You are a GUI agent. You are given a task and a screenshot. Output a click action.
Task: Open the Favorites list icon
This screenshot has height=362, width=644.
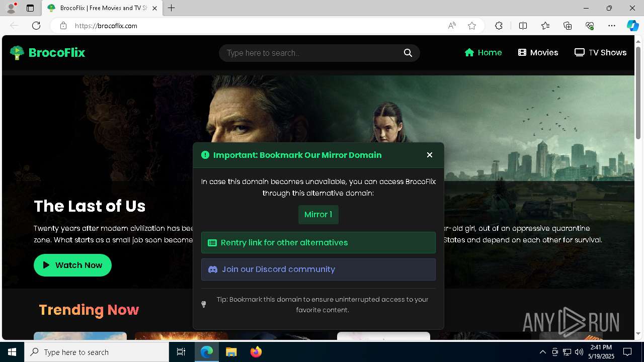tap(545, 26)
